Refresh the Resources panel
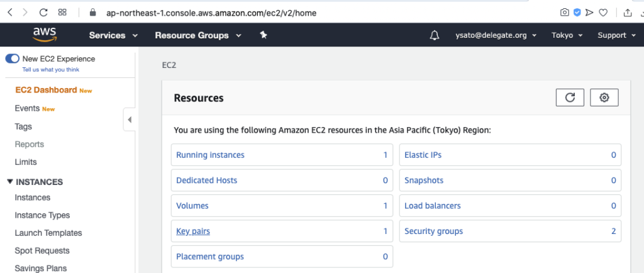Image resolution: width=644 pixels, height=273 pixels. [570, 97]
